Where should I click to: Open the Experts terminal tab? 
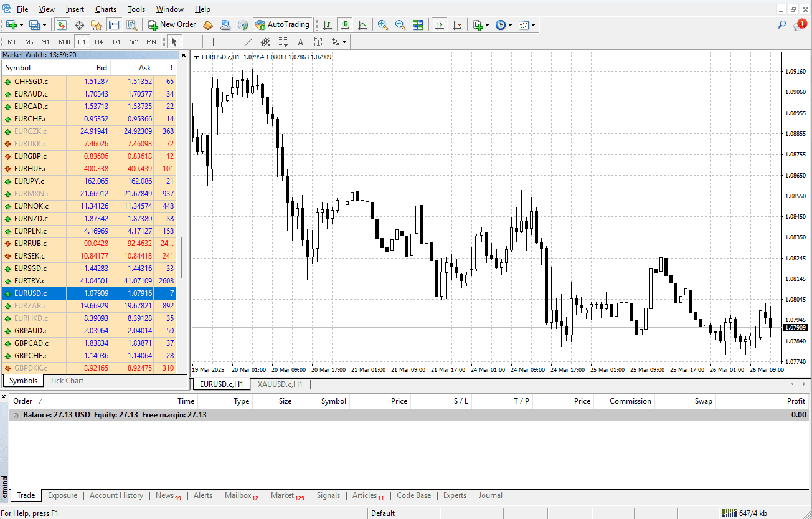pos(455,495)
